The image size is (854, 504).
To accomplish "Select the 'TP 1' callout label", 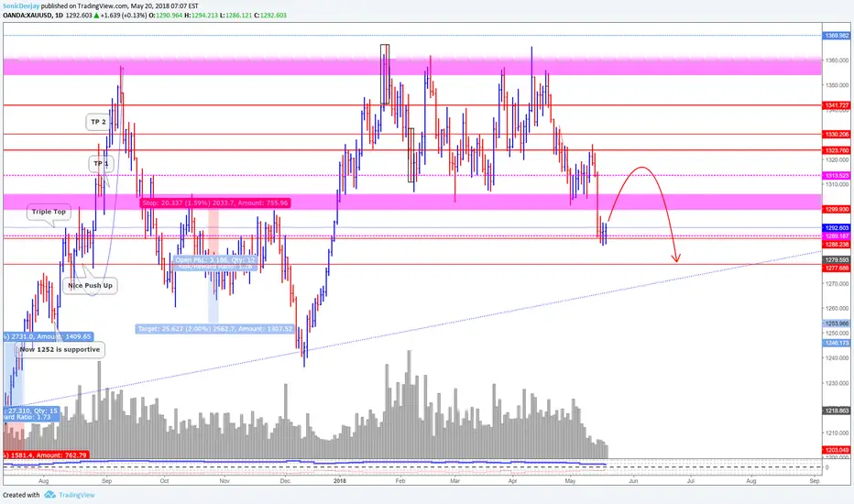I will 102,163.
